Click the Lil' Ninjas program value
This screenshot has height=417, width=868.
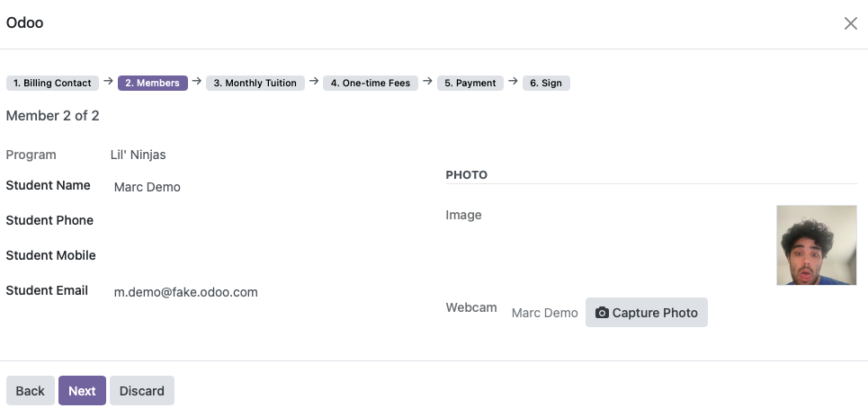138,155
